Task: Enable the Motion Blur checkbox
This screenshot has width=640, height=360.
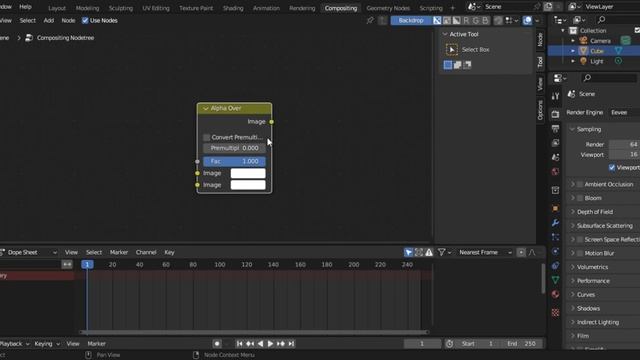Action: pyautogui.click(x=580, y=253)
